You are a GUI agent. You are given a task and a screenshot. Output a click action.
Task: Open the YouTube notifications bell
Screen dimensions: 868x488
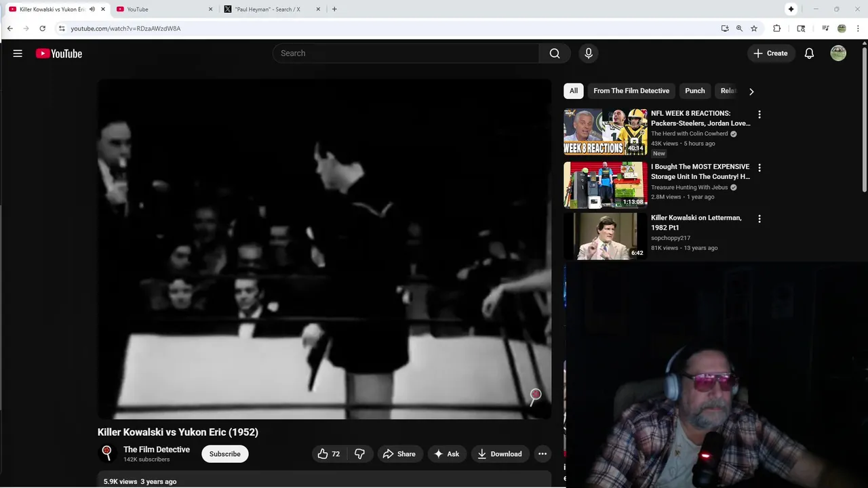pyautogui.click(x=809, y=54)
